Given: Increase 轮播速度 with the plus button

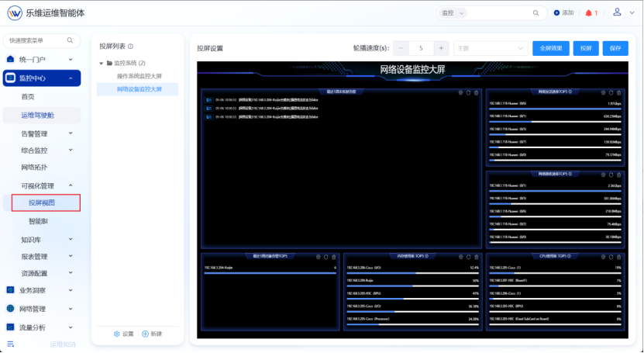Looking at the screenshot, I should pyautogui.click(x=441, y=48).
